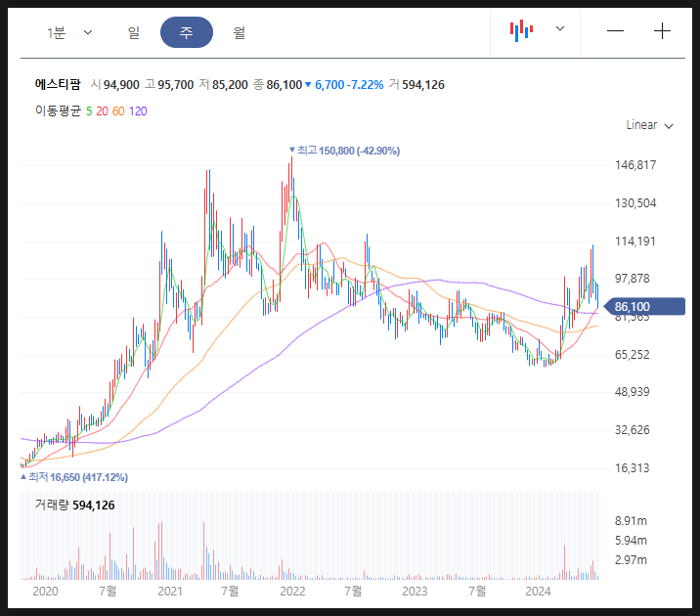Screen dimensions: 700x616
Task: Click the 130,504 price axis label
Action: point(635,203)
